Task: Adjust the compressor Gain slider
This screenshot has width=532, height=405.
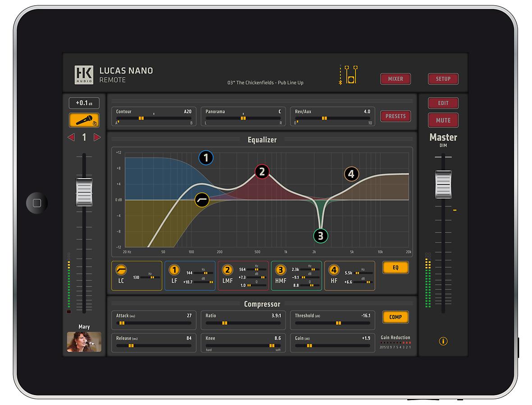Action: coord(332,346)
